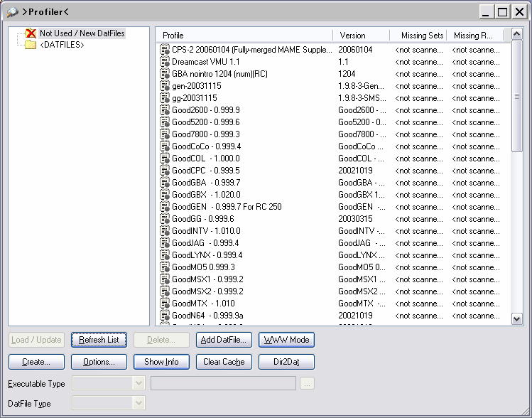Click the Good2600 profile document icon
Viewport: 532px width, 418px height.
click(x=165, y=110)
